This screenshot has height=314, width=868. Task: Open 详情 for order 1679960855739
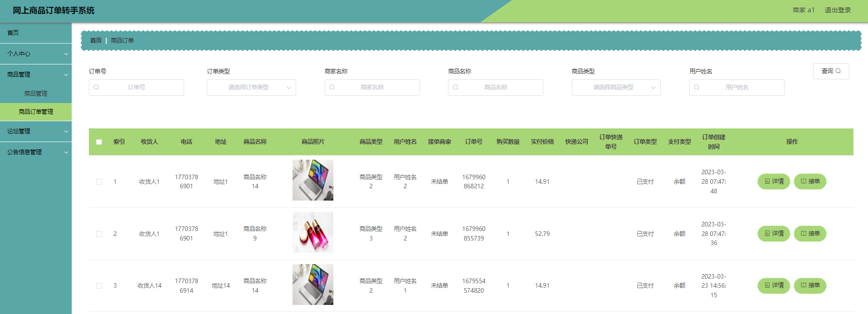coord(774,234)
